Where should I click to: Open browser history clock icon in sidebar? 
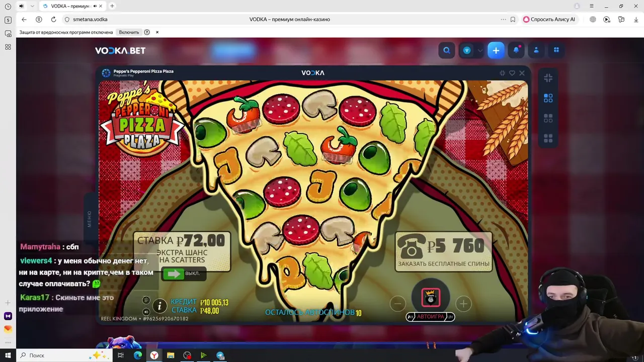click(8, 7)
